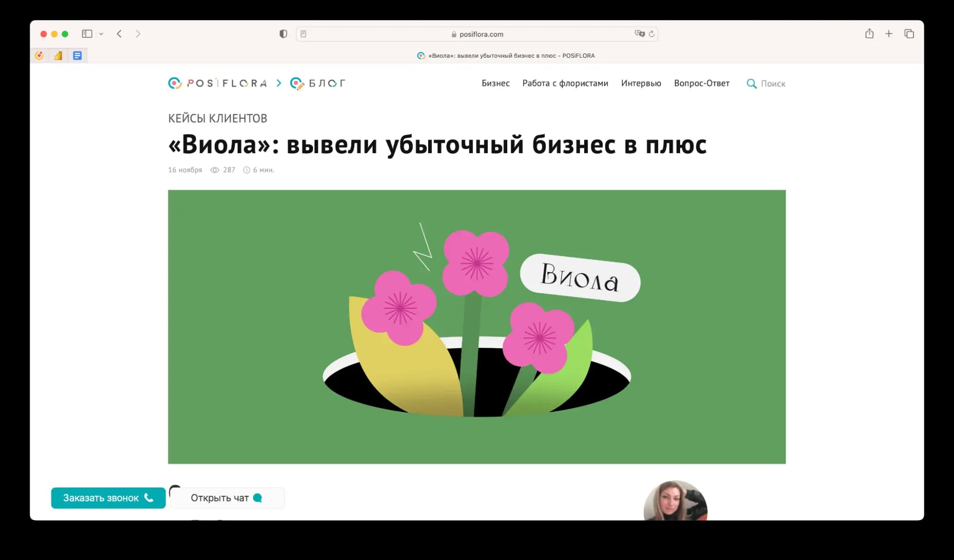
Task: Click the views eye icon next to 287
Action: pyautogui.click(x=214, y=170)
